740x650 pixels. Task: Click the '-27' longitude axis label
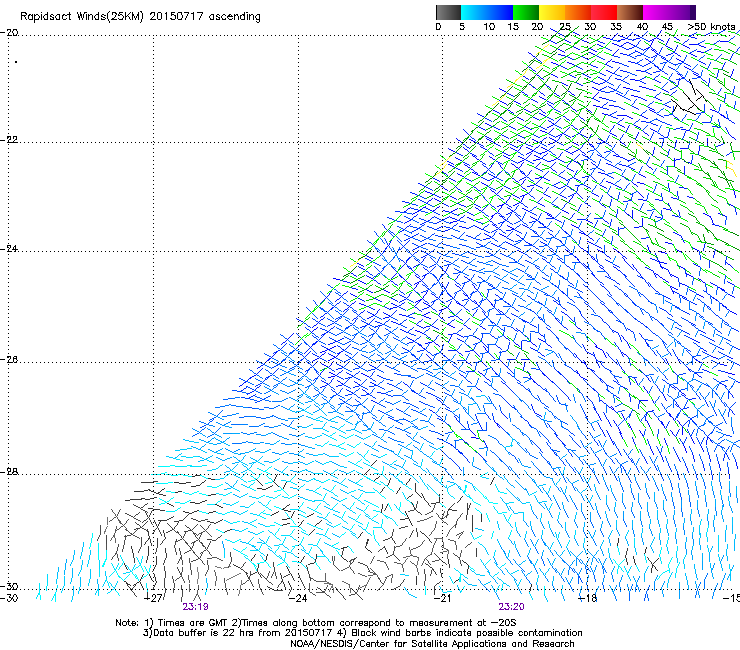(154, 598)
